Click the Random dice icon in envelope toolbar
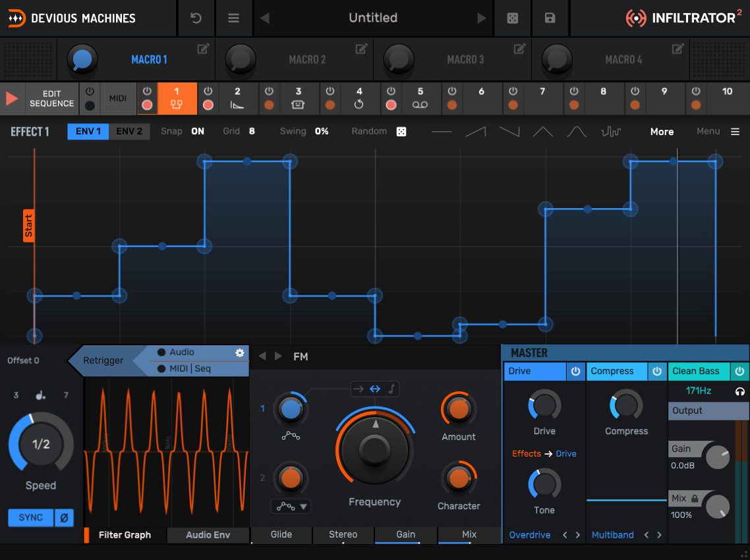Viewport: 750px width, 560px height. click(401, 132)
